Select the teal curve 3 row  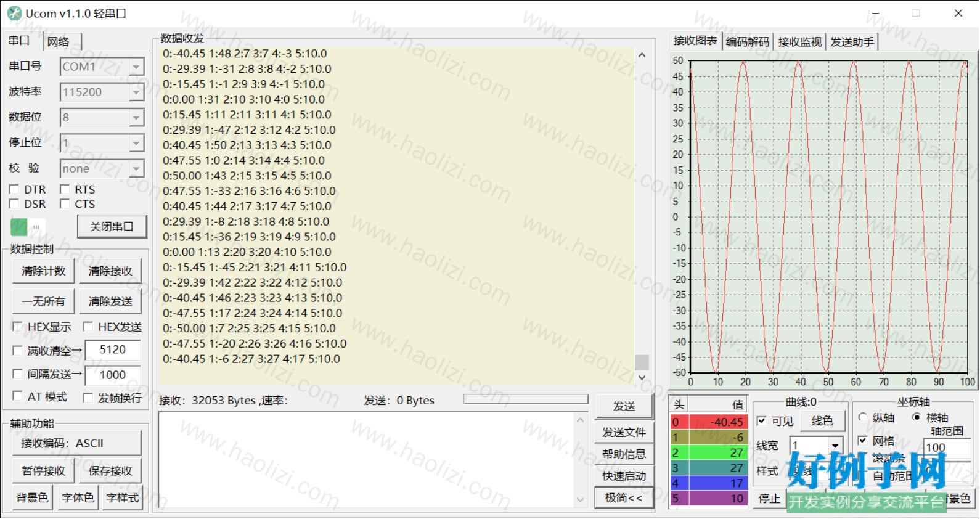click(x=709, y=468)
